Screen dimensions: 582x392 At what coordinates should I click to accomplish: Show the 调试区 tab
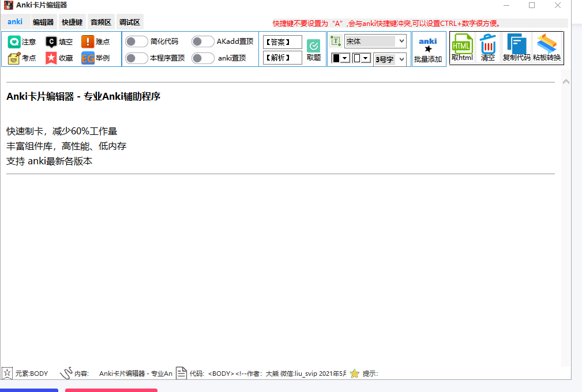130,22
